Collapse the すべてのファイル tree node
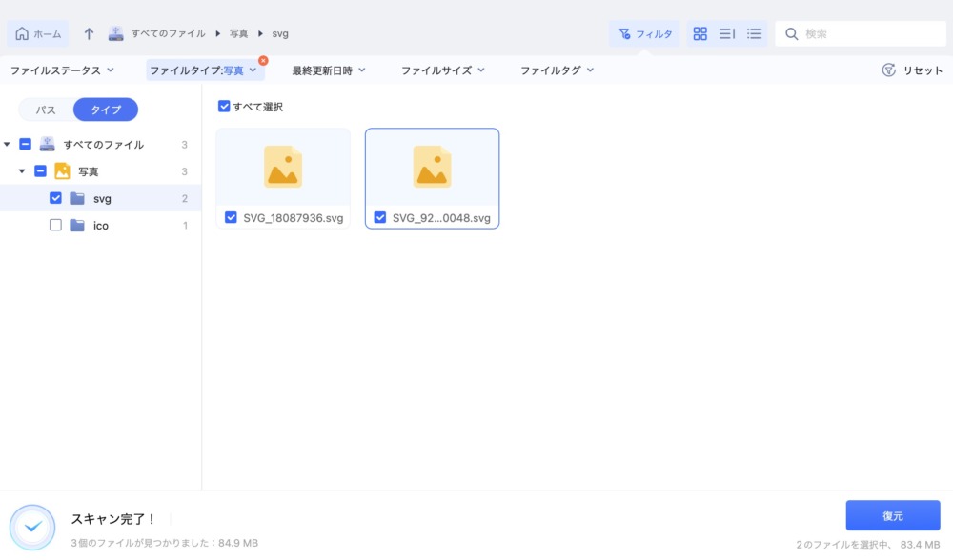953x560 pixels. (x=7, y=145)
